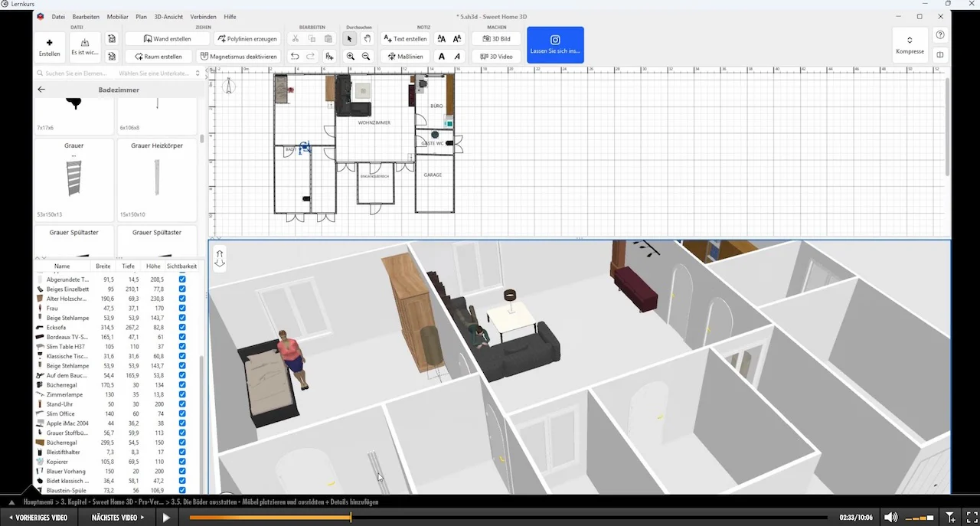Uncheck visibility of Apple iMac 2004
This screenshot has height=526, width=980.
coord(182,423)
